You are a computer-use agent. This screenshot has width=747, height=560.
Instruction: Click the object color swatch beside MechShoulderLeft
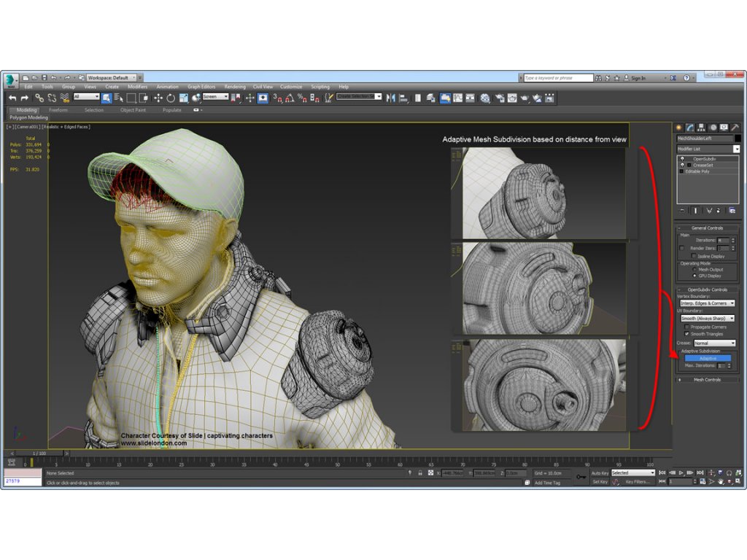738,138
